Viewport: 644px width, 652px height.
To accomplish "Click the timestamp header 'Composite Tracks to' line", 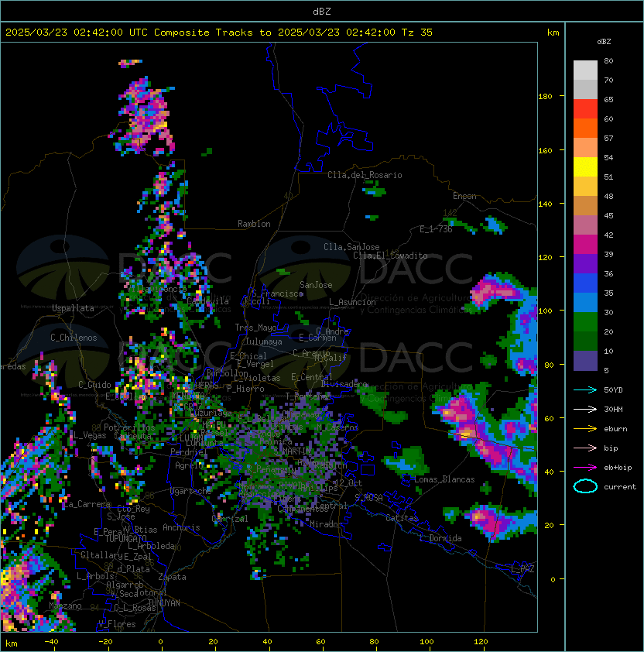I will 219,33.
